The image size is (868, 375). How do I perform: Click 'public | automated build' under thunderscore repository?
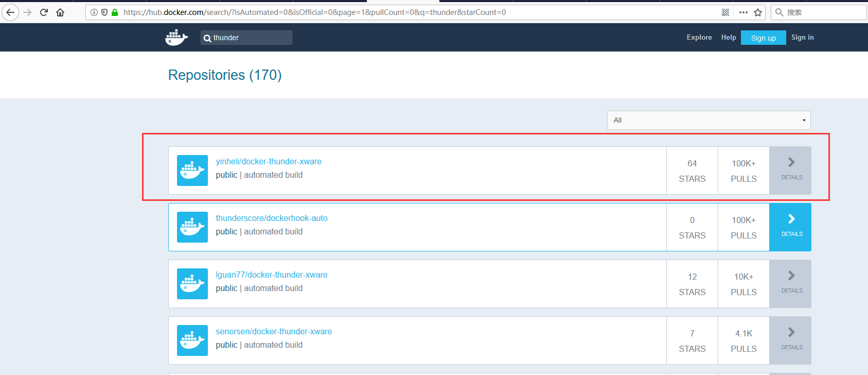coord(259,232)
